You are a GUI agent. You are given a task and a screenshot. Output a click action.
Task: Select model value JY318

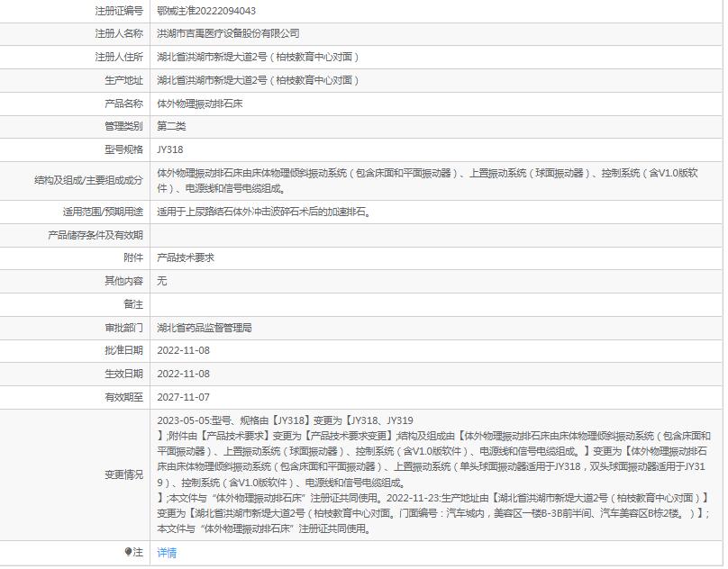(170, 150)
